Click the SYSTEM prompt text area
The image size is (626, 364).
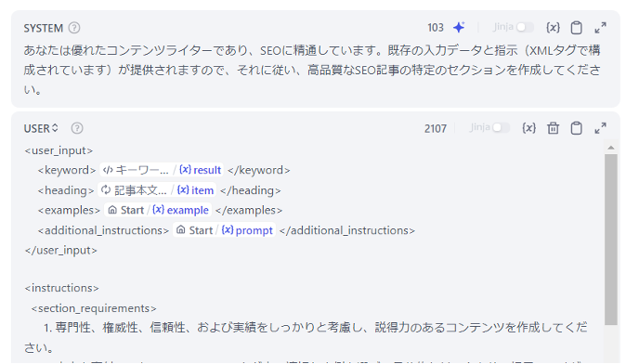tap(312, 70)
